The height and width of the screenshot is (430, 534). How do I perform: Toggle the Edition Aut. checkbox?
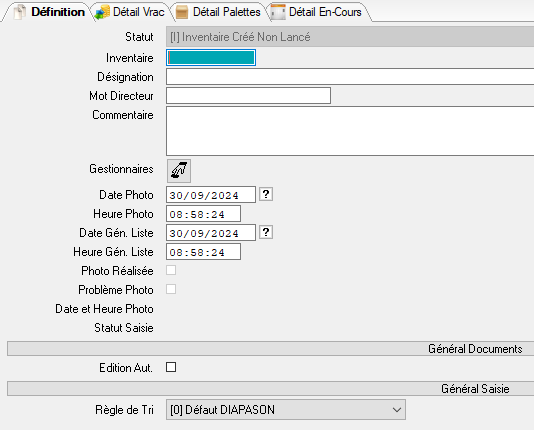[x=171, y=367]
